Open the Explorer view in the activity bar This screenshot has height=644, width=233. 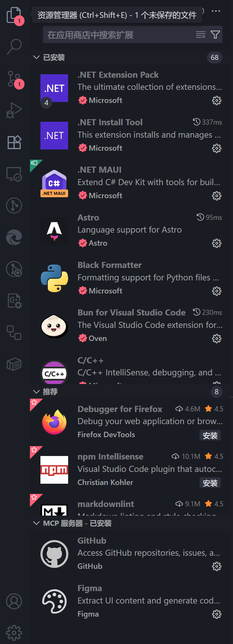coord(13,14)
